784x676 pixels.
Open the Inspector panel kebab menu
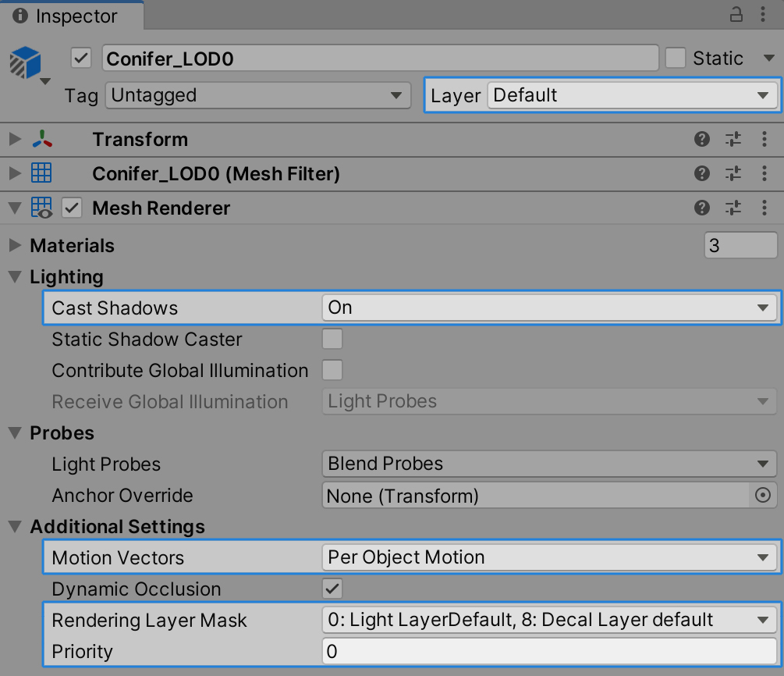(x=764, y=15)
